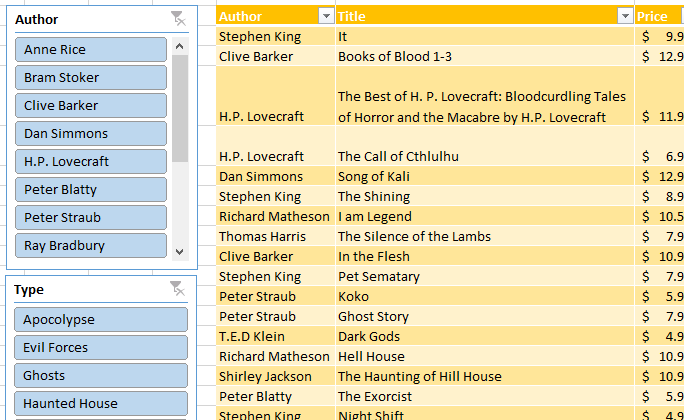
Task: Clear the Type slicer filter
Action: click(x=177, y=290)
